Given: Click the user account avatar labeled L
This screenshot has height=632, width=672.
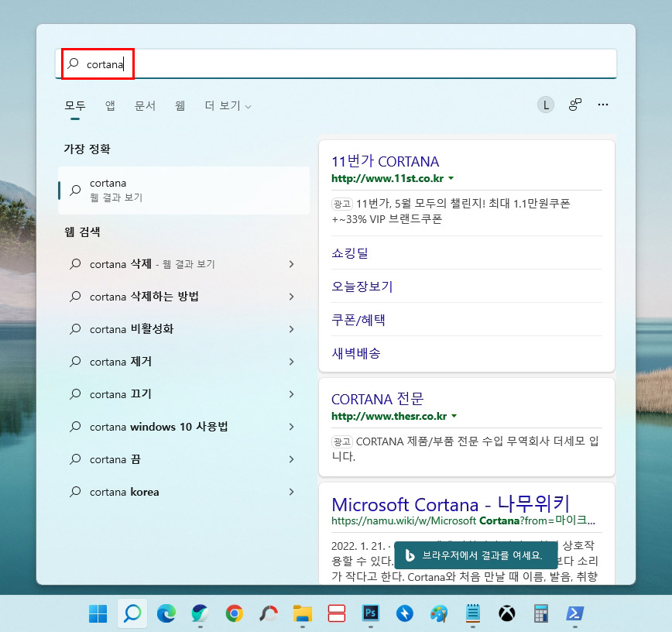Looking at the screenshot, I should [x=546, y=104].
